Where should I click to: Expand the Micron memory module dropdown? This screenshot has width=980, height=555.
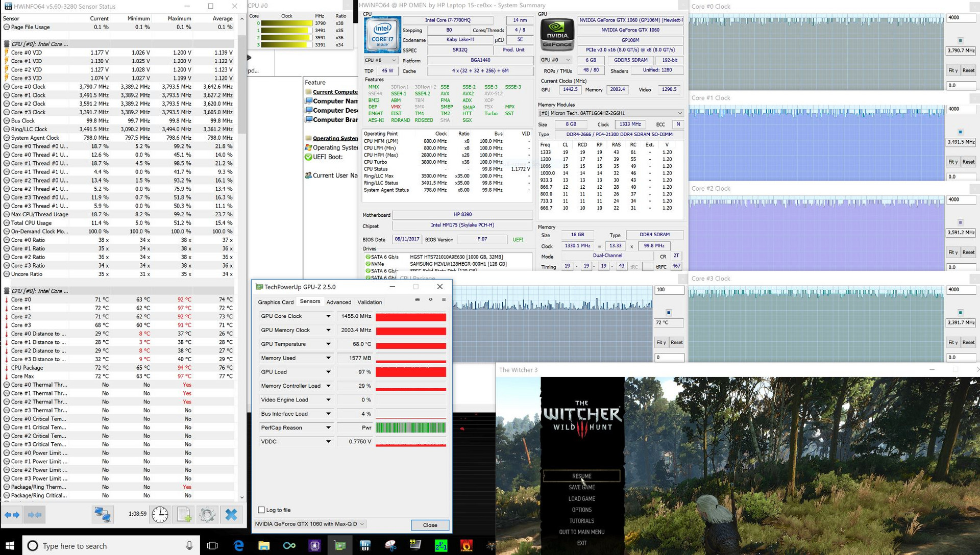679,113
